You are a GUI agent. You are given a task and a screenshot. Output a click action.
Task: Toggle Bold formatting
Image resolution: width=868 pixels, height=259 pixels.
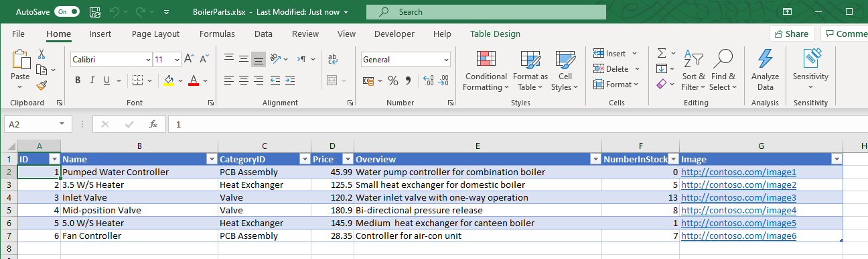pyautogui.click(x=78, y=81)
